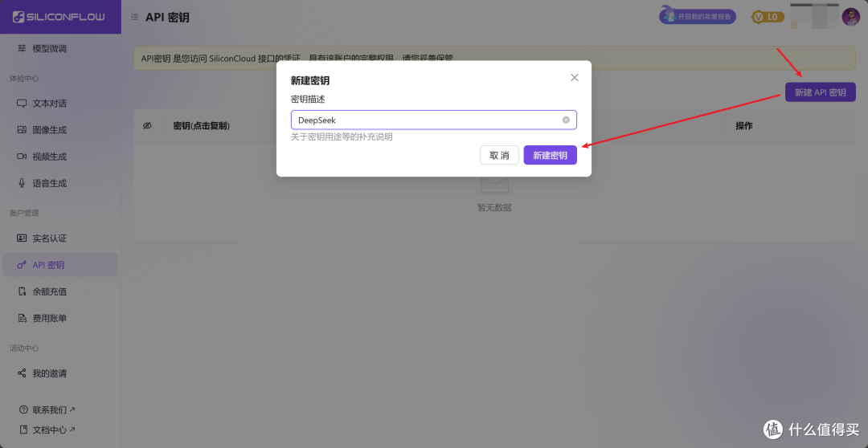Viewport: 868px width, 448px height.
Task: Open the 开启我的年度报告 banner
Action: [698, 17]
